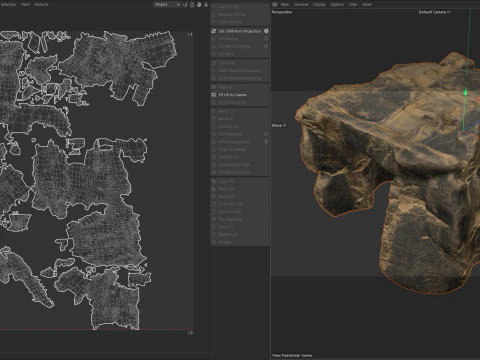Viewport: 480px width, 360px height.
Task: Open the viewport Panel menu
Action: click(x=366, y=5)
